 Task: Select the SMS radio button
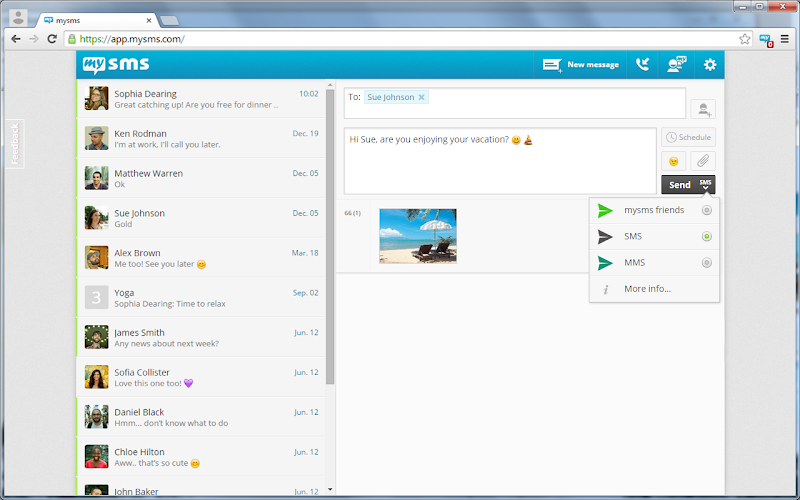[x=707, y=236]
